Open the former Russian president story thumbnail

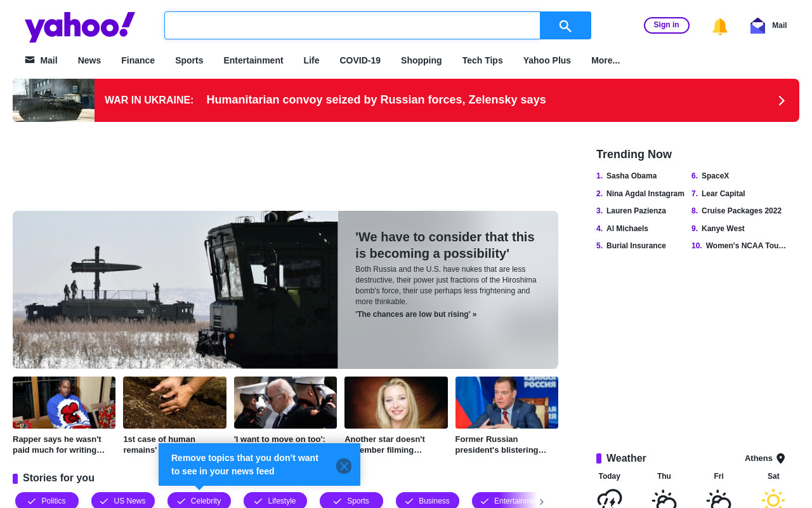507,403
